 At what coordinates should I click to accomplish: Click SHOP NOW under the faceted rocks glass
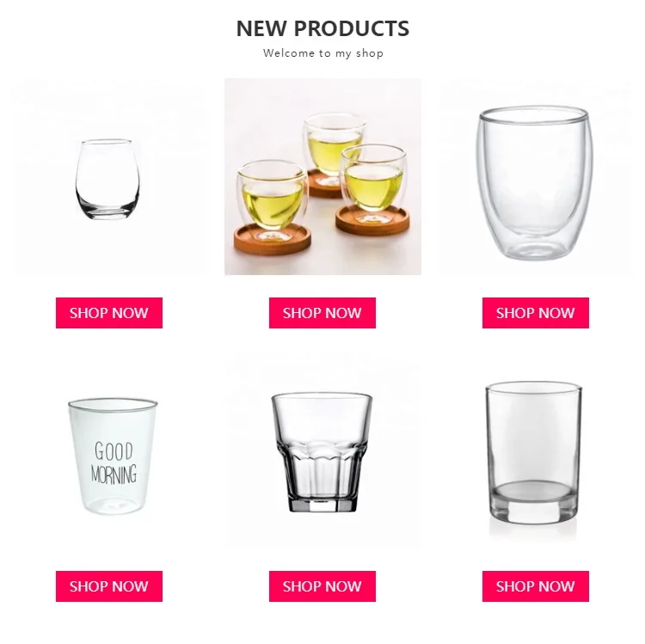point(322,586)
